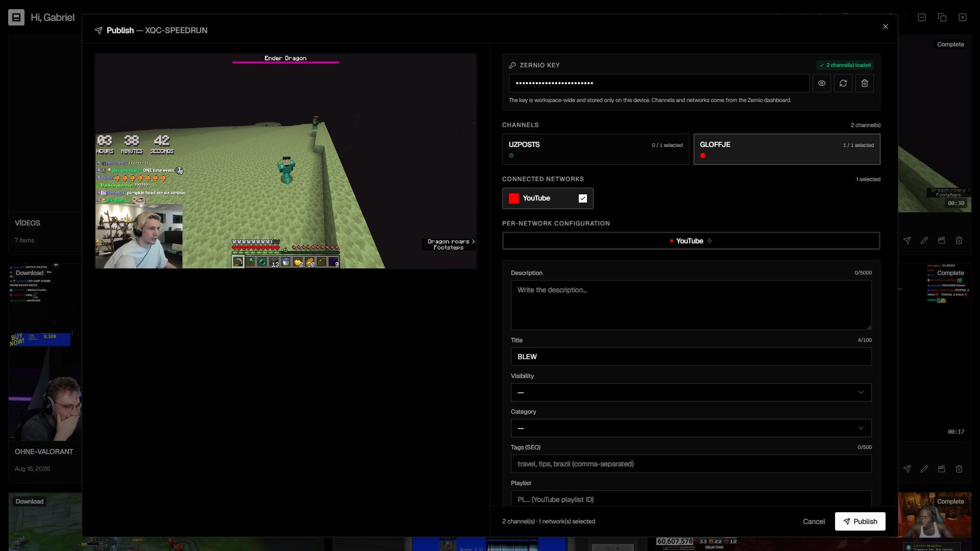
Task: Select the UZPOSTS channel card
Action: [x=596, y=149]
